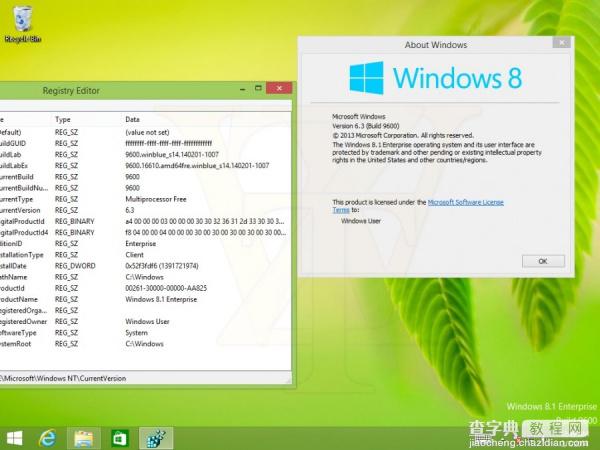The height and width of the screenshot is (450, 600).
Task: Click 'Version 6.3 (Build 9600)' text
Action: point(366,126)
